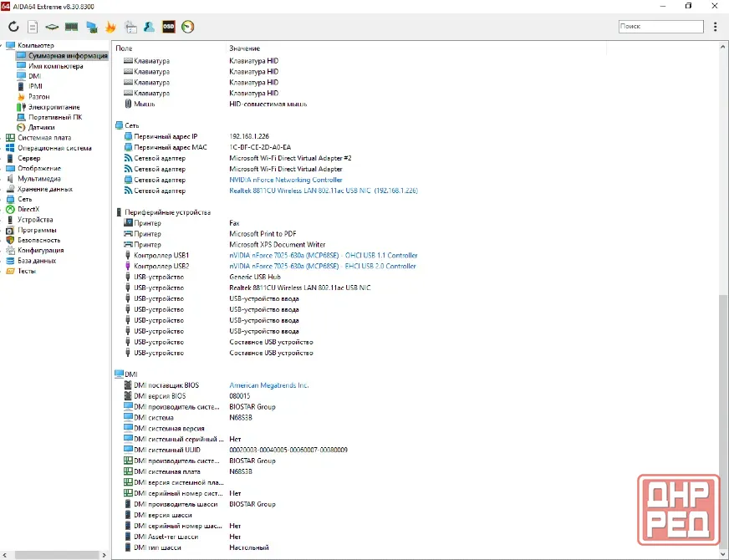Click the computer-with-papers toolbar icon
The width and height of the screenshot is (729, 560).
tap(130, 27)
